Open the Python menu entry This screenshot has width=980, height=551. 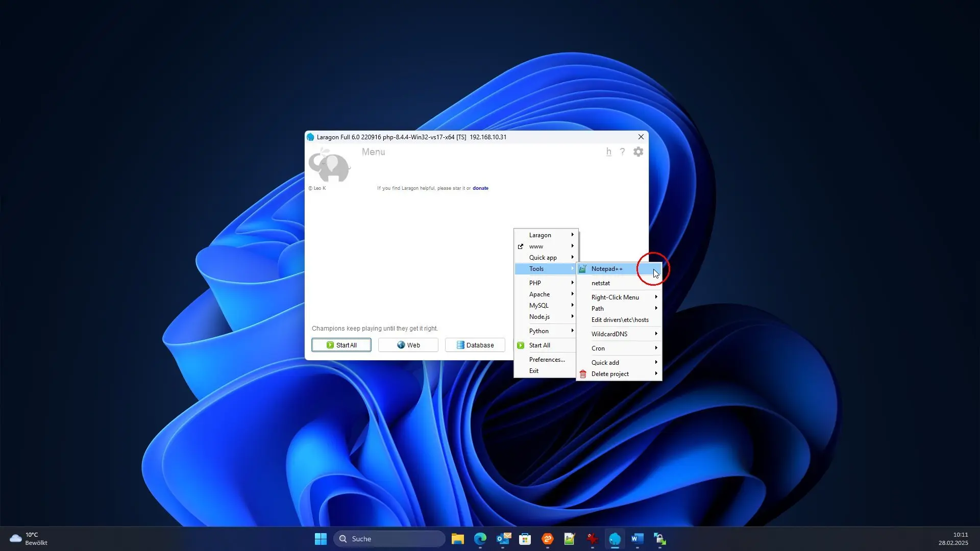(x=546, y=331)
